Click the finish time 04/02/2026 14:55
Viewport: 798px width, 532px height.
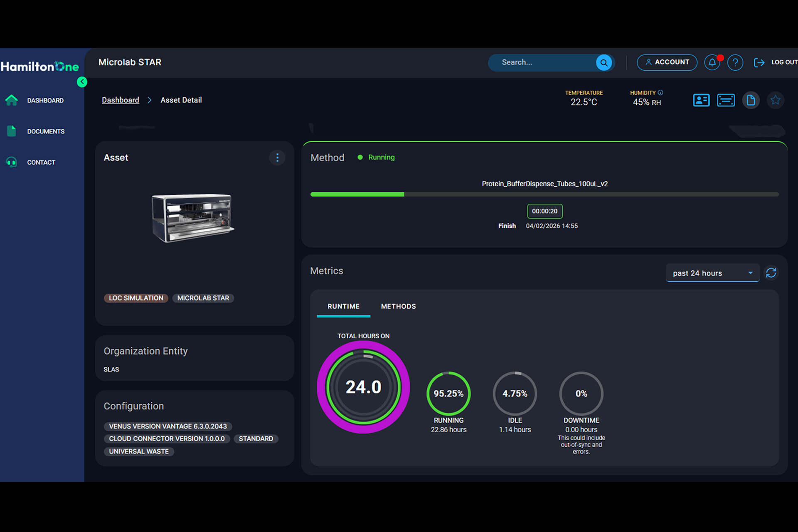552,226
